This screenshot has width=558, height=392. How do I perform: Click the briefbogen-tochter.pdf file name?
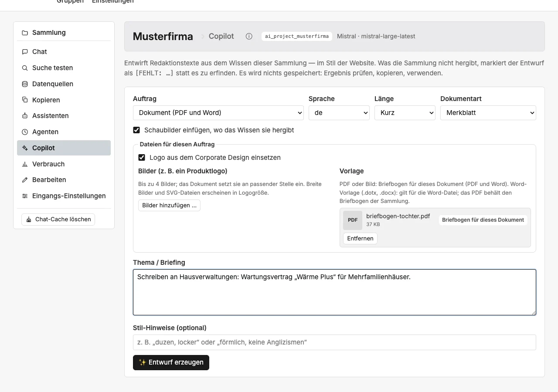coord(398,216)
